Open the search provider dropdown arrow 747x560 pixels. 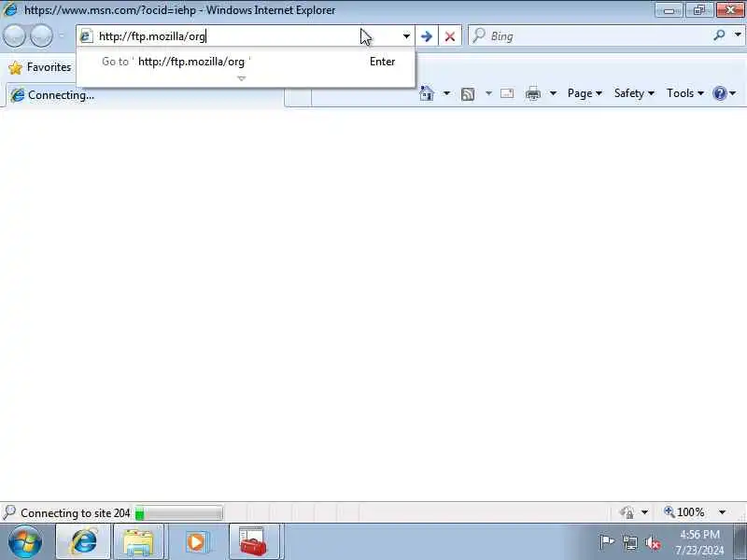coord(738,35)
